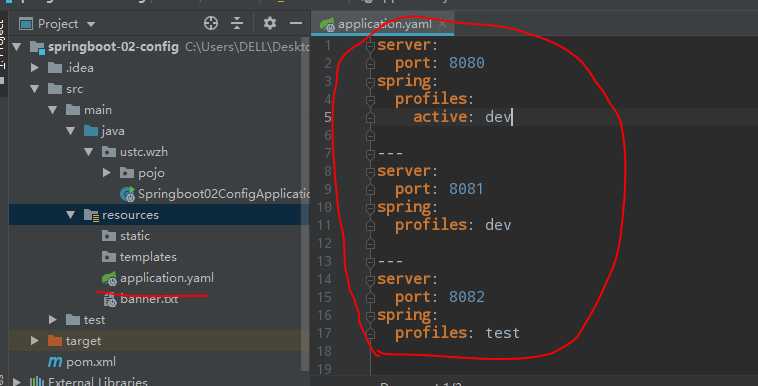Expand the pojo package arrow

click(x=107, y=173)
